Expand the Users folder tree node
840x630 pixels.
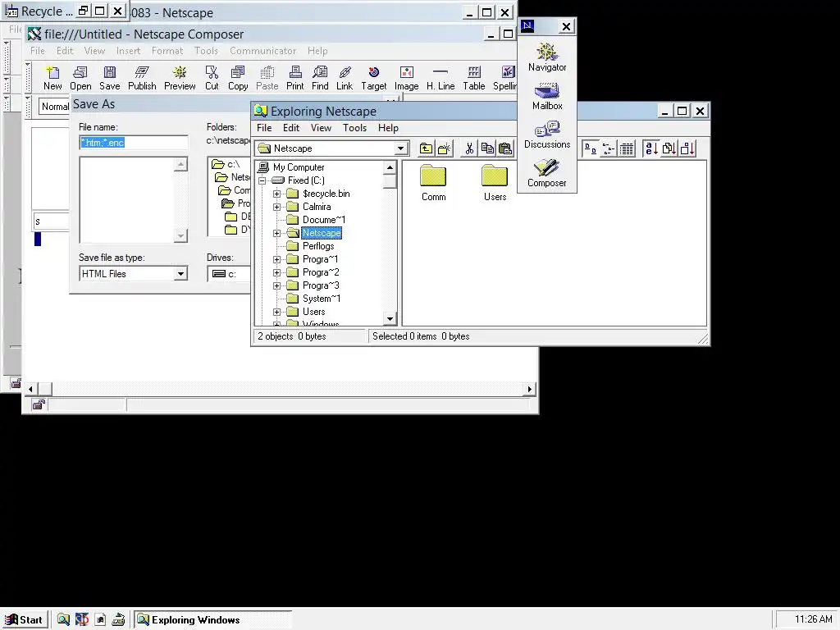click(x=276, y=312)
